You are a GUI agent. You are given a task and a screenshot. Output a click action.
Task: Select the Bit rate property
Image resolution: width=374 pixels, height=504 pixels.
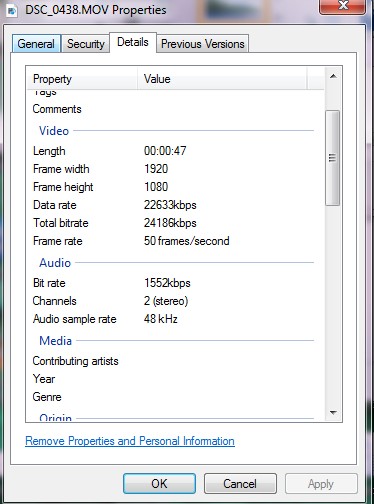click(49, 283)
